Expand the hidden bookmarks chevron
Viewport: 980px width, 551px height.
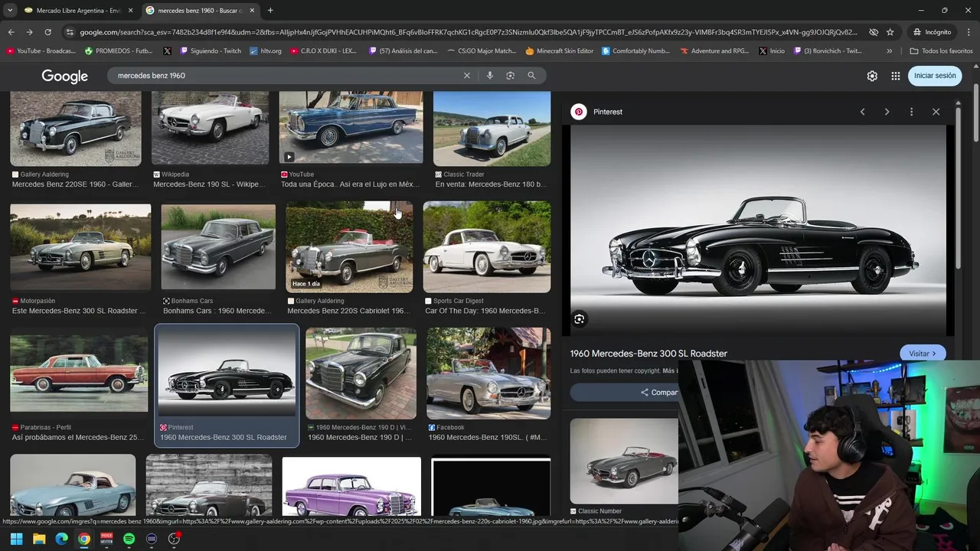[889, 51]
